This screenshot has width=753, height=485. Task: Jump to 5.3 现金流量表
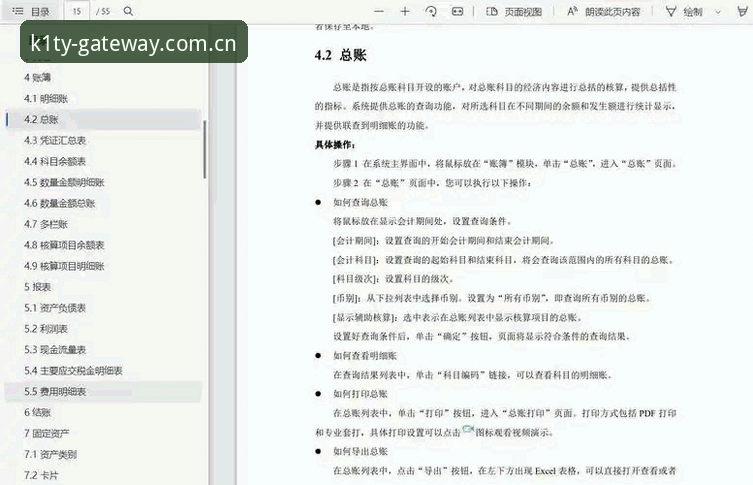click(x=55, y=350)
